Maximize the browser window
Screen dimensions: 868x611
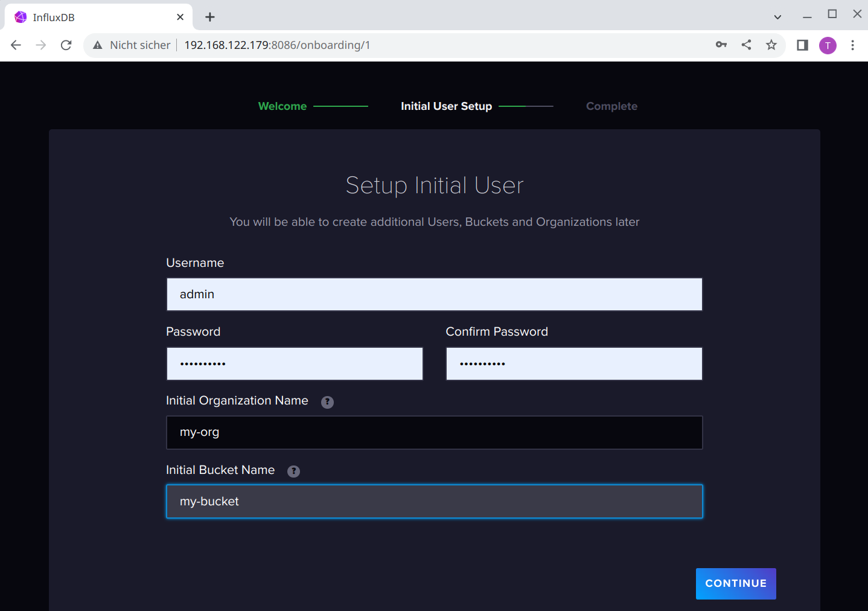click(832, 14)
